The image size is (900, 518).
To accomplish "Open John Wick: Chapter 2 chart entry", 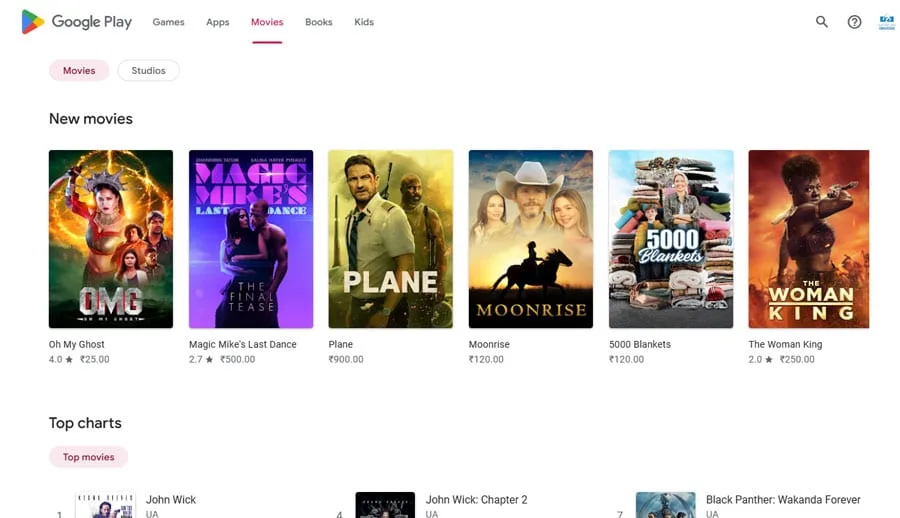I will (476, 500).
